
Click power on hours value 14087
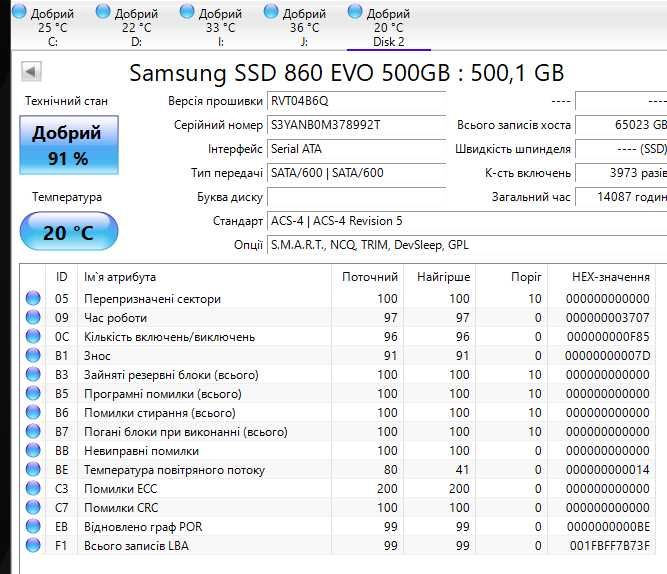(621, 197)
